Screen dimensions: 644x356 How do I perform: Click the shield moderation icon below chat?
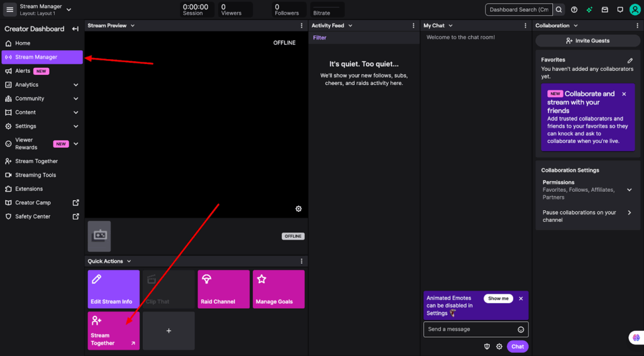[x=487, y=347]
